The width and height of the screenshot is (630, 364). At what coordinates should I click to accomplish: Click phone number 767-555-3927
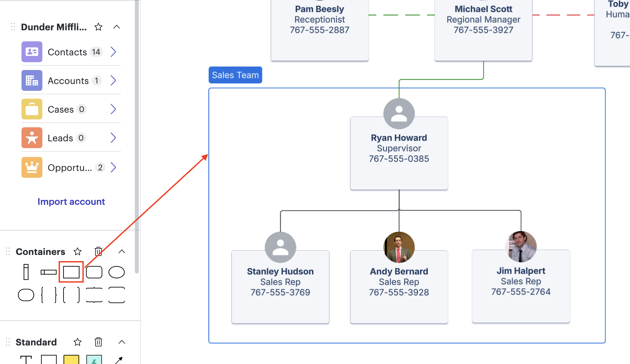(x=483, y=30)
